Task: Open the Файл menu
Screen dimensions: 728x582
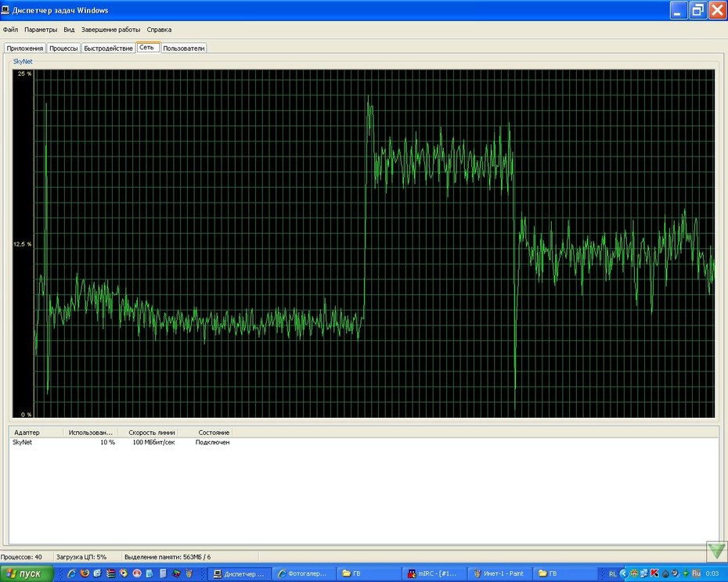Action: tap(10, 30)
